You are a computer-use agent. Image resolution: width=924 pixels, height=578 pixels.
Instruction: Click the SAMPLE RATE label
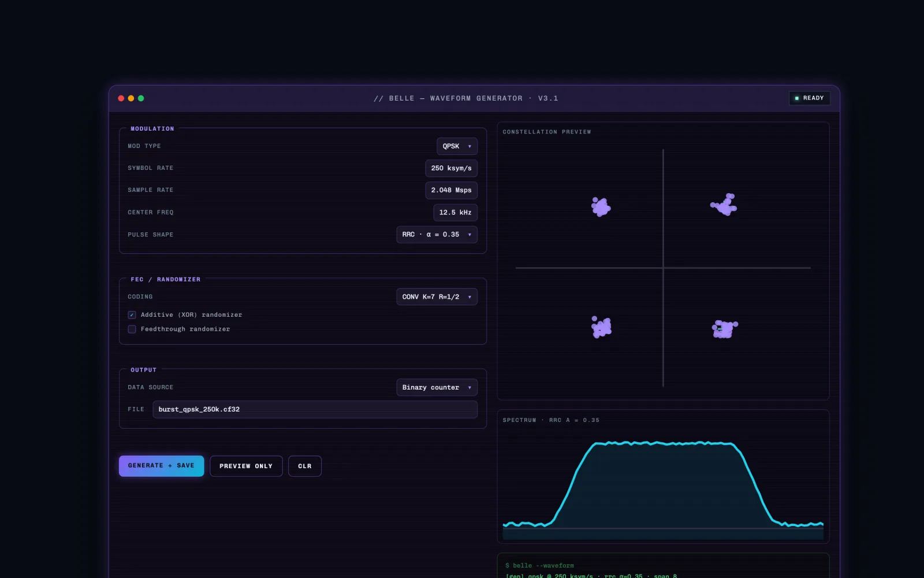coord(151,190)
